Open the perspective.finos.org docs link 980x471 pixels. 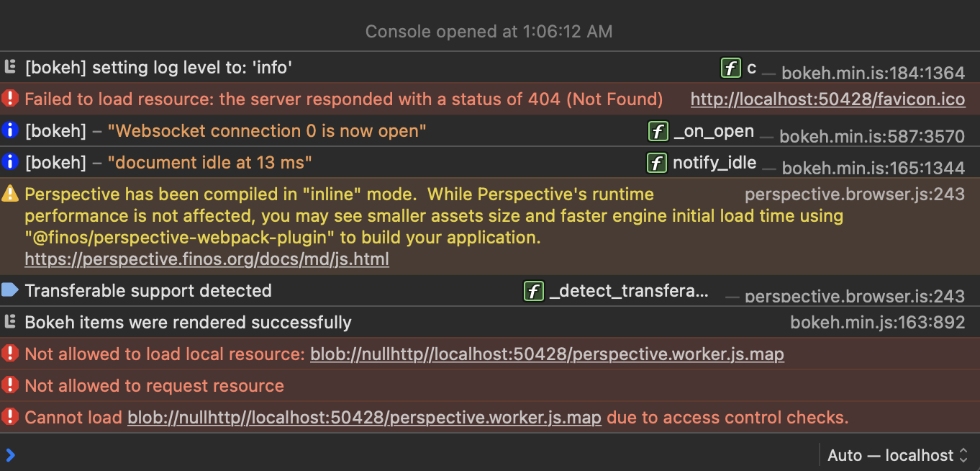pos(207,259)
